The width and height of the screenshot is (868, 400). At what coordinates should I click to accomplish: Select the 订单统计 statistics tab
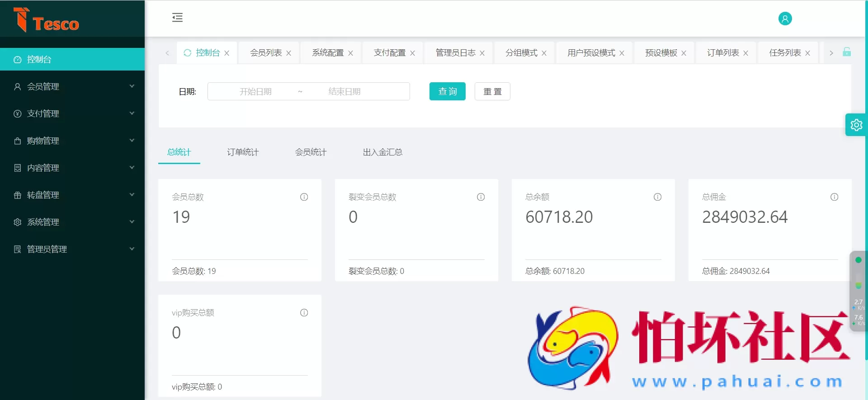(x=243, y=152)
